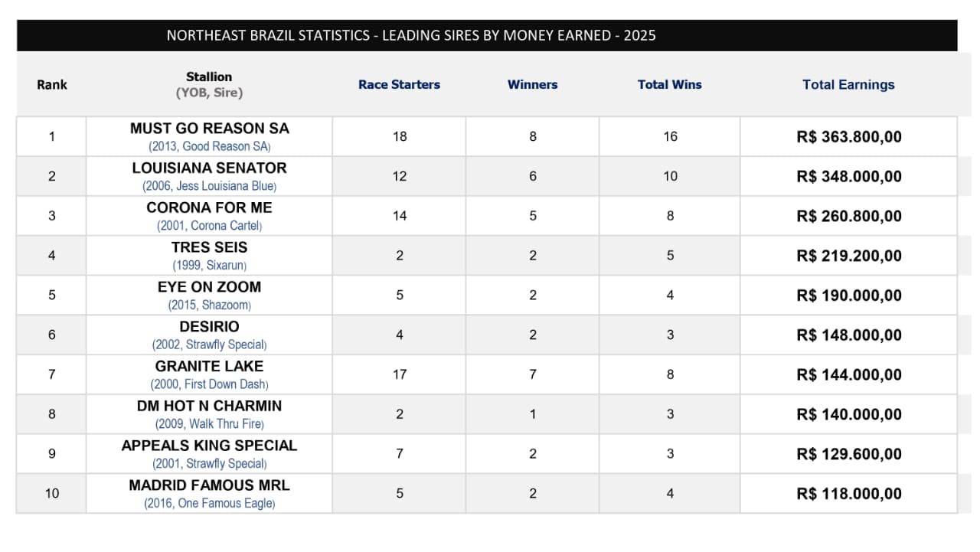Select the Total Earnings column header

[848, 85]
